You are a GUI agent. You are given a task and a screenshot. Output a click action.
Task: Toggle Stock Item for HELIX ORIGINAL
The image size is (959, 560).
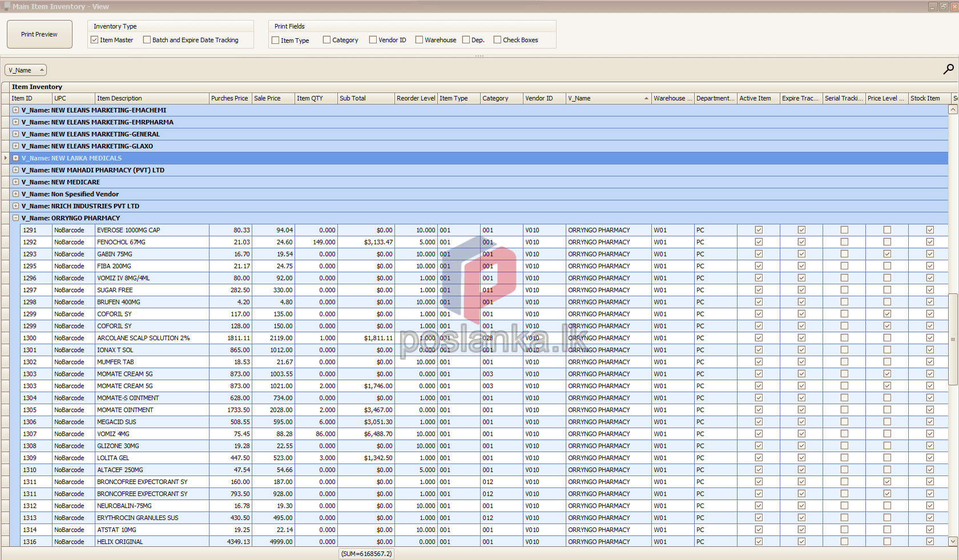tap(930, 542)
